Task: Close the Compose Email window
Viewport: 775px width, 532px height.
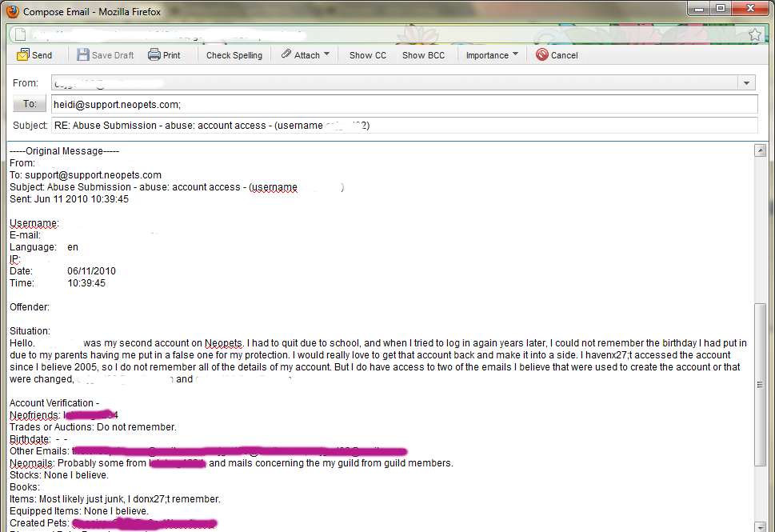Action: 750,9
